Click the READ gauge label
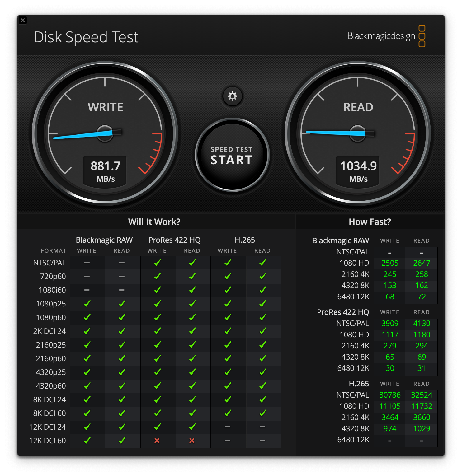 pos(358,107)
